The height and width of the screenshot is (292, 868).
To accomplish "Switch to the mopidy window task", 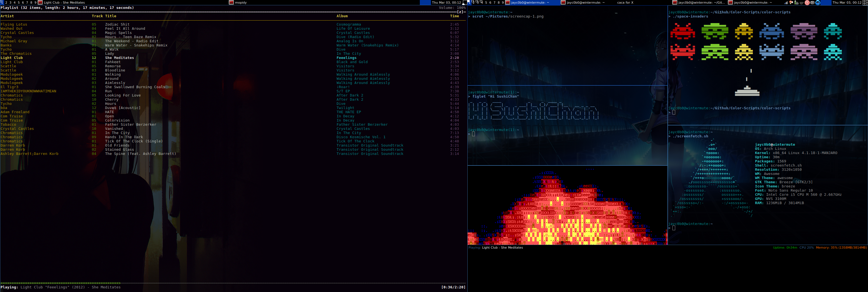I will pyautogui.click(x=241, y=3).
